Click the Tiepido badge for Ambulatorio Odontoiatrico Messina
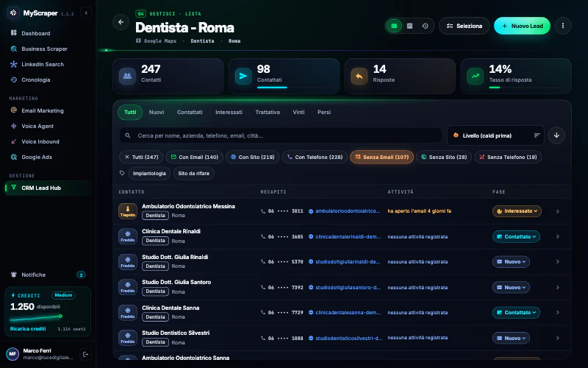Image resolution: width=588 pixels, height=368 pixels. click(127, 211)
